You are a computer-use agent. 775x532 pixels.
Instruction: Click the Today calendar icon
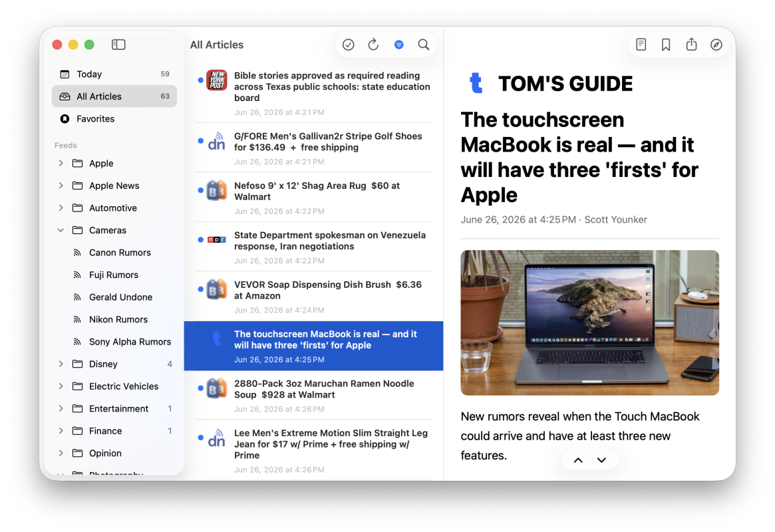[65, 74]
